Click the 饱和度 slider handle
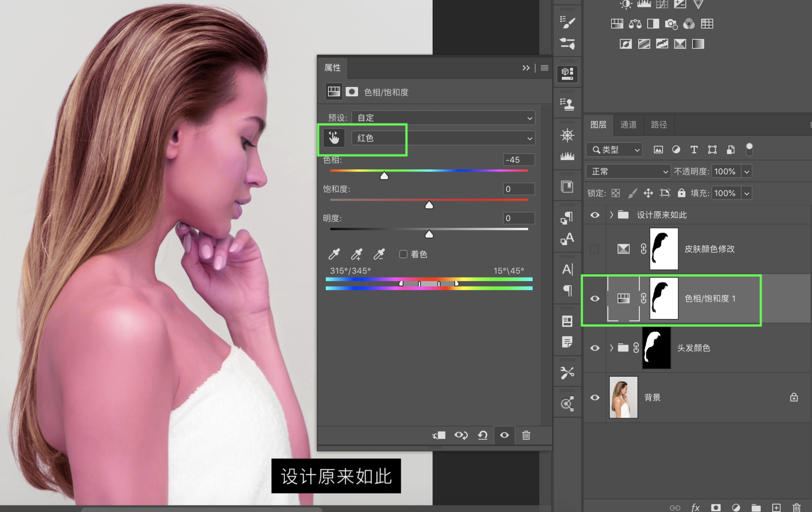The width and height of the screenshot is (812, 512). 429,205
